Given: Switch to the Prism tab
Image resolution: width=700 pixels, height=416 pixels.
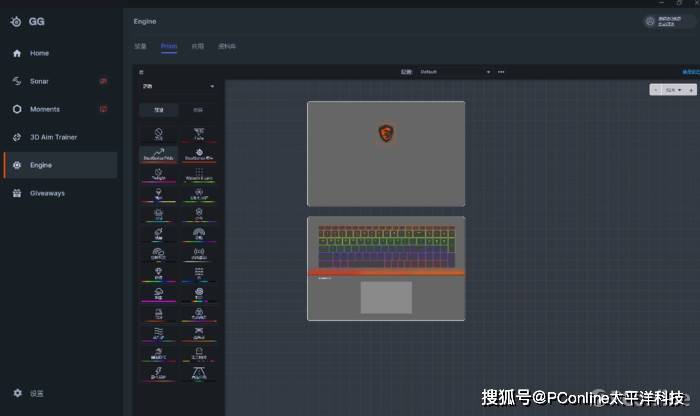Looking at the screenshot, I should tap(169, 46).
